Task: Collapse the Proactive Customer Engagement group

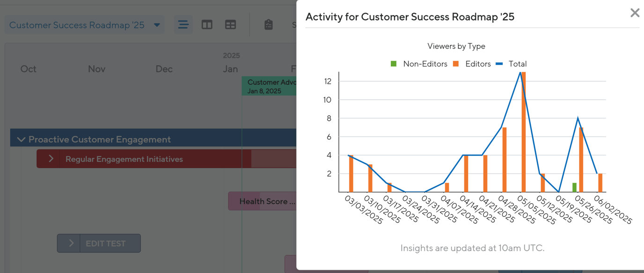Action: coord(21,139)
